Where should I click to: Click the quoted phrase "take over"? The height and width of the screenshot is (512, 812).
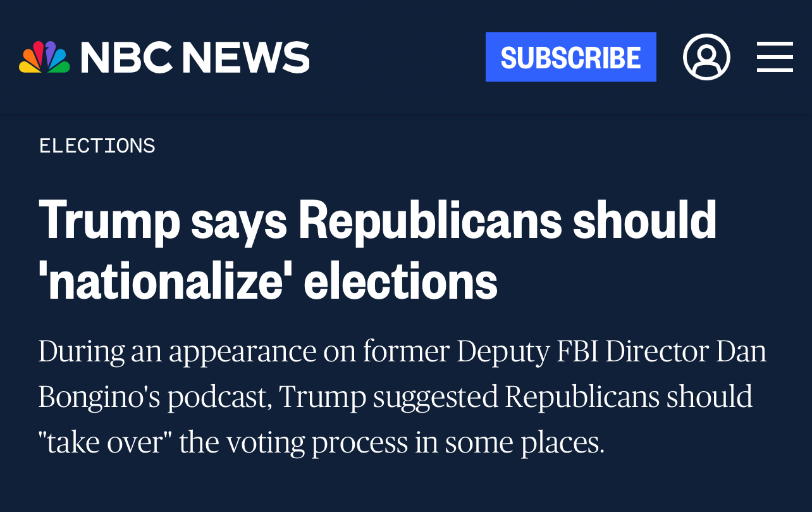[104, 442]
